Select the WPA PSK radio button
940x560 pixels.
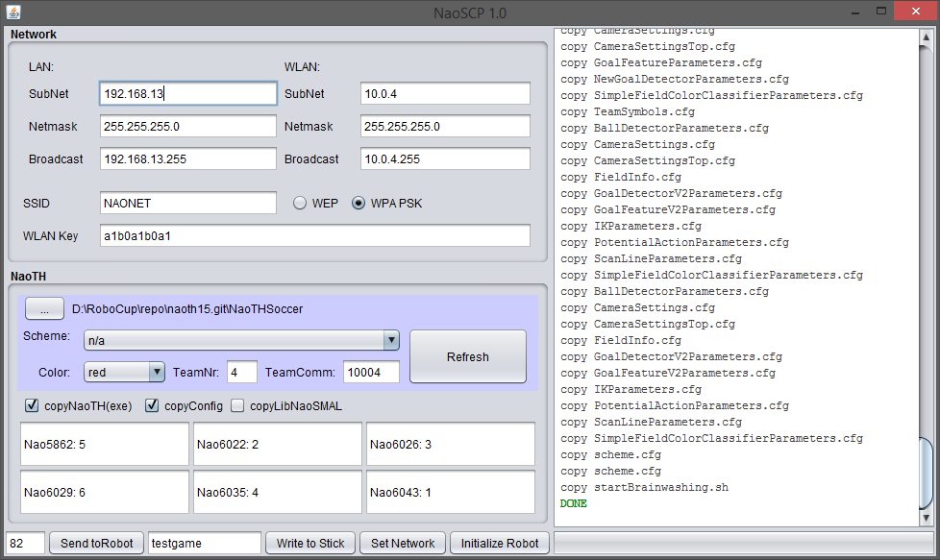tap(359, 204)
